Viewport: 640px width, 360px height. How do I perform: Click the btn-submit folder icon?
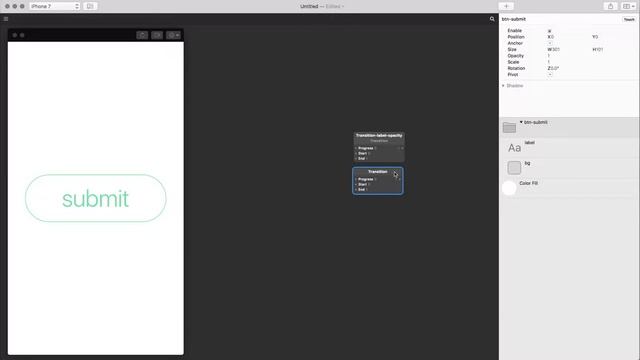tap(509, 128)
